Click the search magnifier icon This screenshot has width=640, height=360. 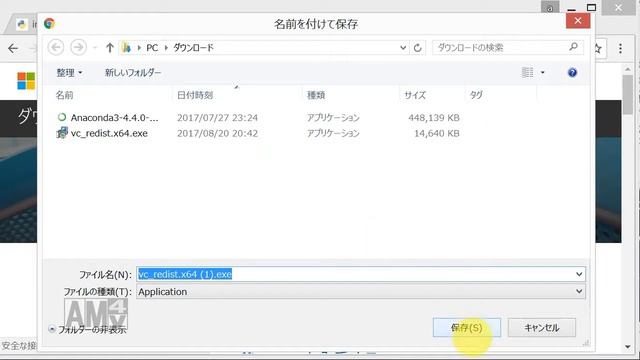click(x=573, y=47)
